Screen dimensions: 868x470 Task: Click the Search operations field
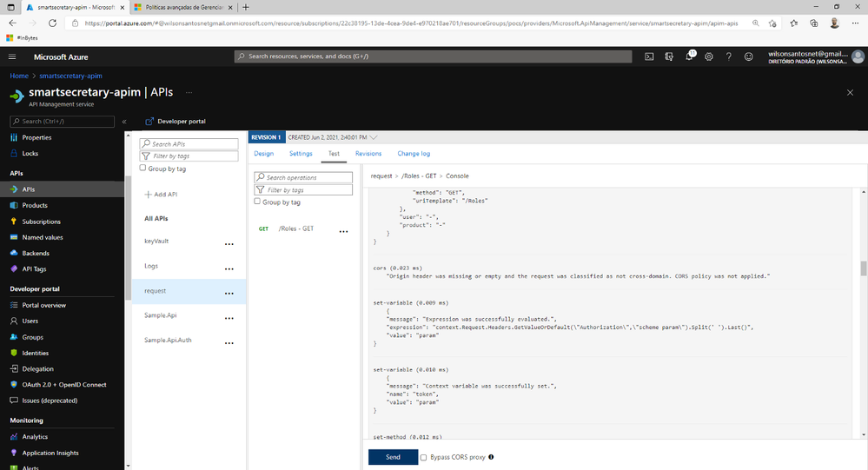coord(303,177)
